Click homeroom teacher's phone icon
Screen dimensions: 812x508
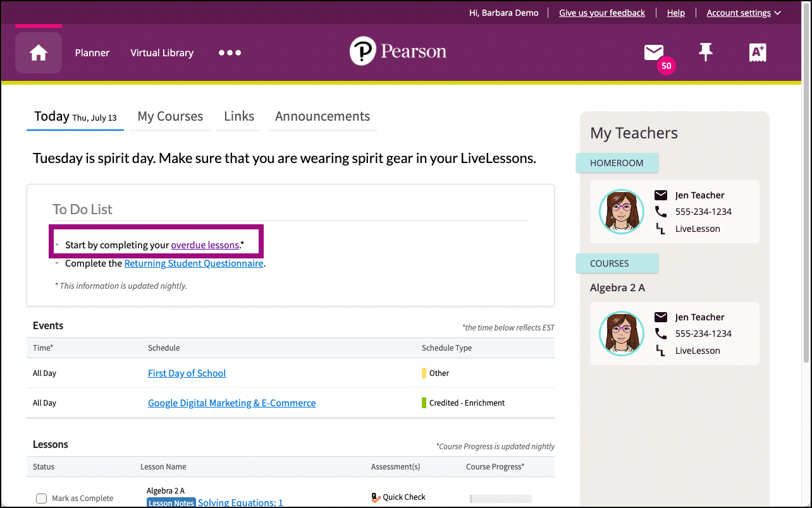661,212
